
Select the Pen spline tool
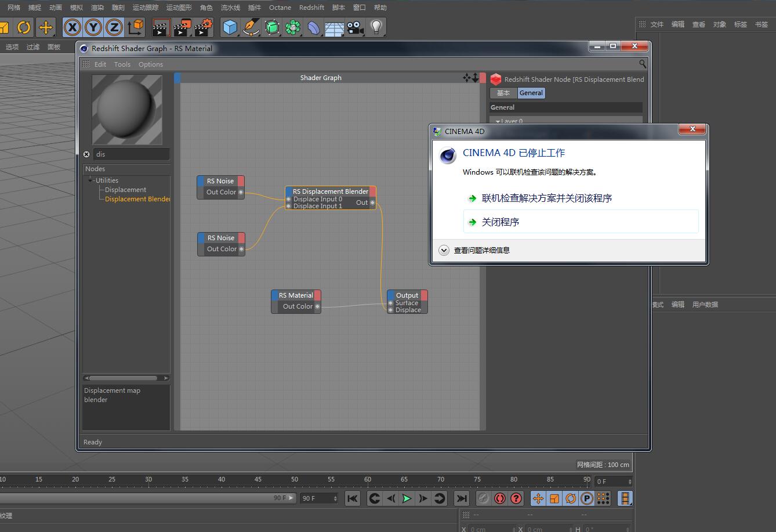251,27
